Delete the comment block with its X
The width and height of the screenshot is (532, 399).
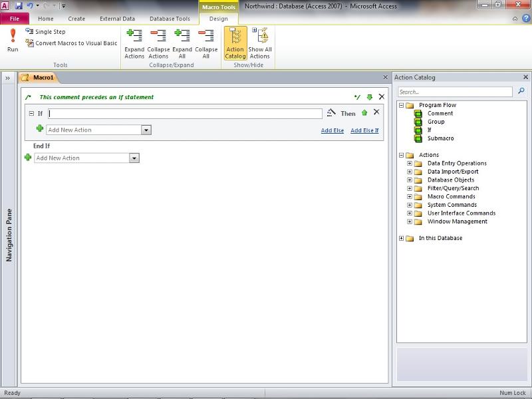pyautogui.click(x=382, y=96)
